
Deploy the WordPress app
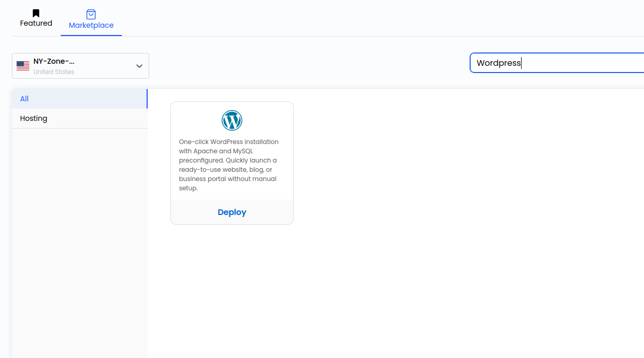(232, 212)
